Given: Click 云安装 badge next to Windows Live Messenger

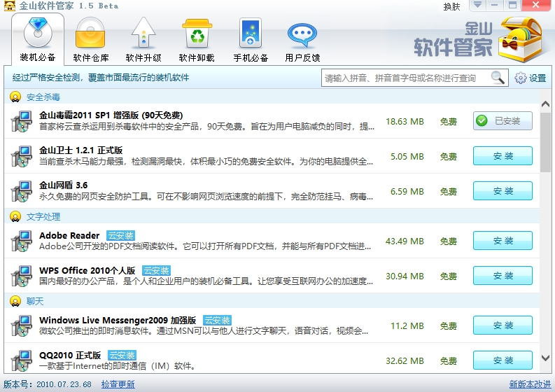Looking at the screenshot, I should point(218,320).
